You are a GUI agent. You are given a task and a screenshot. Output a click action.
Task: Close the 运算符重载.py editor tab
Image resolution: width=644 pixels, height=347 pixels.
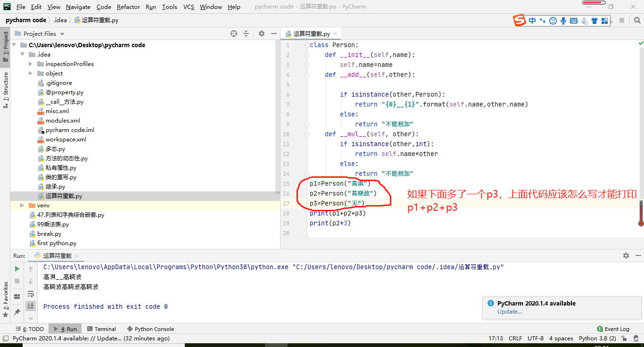point(335,33)
